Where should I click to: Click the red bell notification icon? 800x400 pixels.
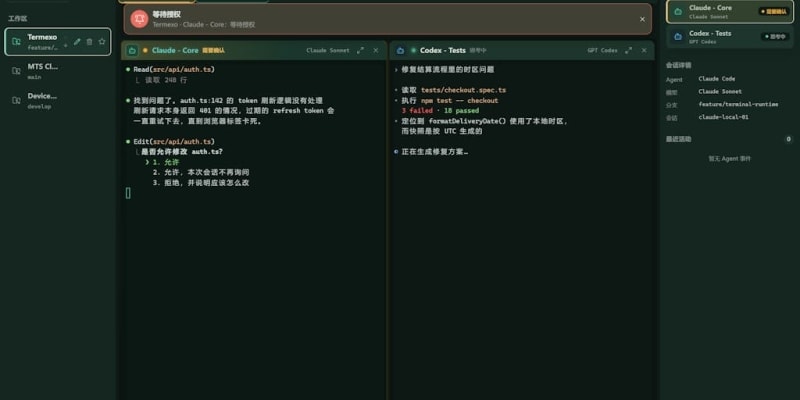(x=139, y=19)
